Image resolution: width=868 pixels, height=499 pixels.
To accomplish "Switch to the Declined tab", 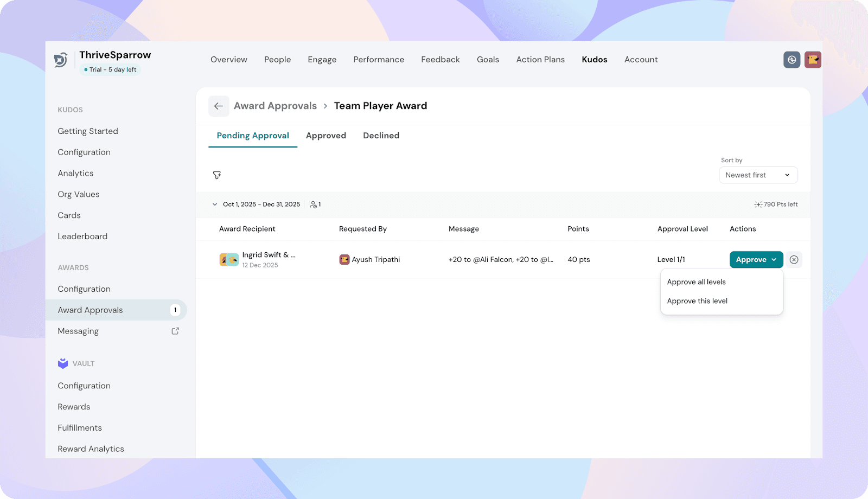I will [x=381, y=136].
